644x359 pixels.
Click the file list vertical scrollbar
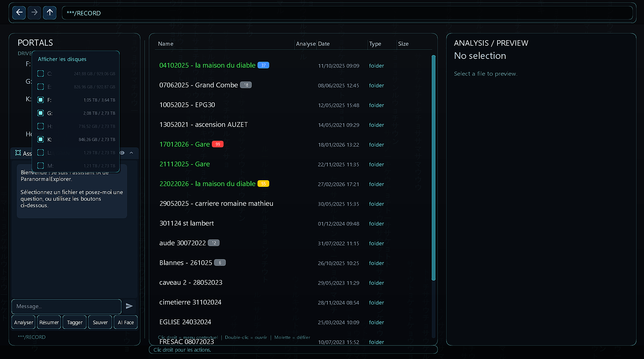click(434, 168)
